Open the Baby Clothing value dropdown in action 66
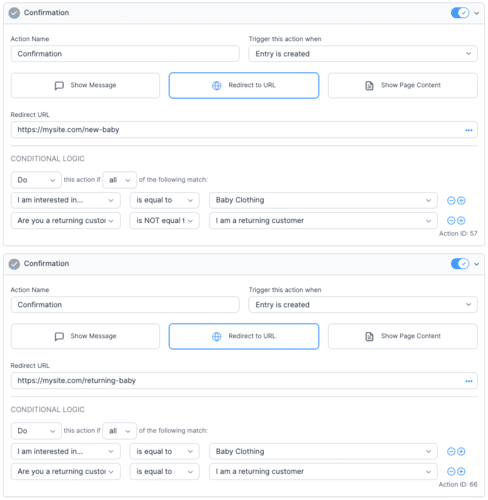Image resolution: width=488 pixels, height=500 pixels. click(323, 452)
